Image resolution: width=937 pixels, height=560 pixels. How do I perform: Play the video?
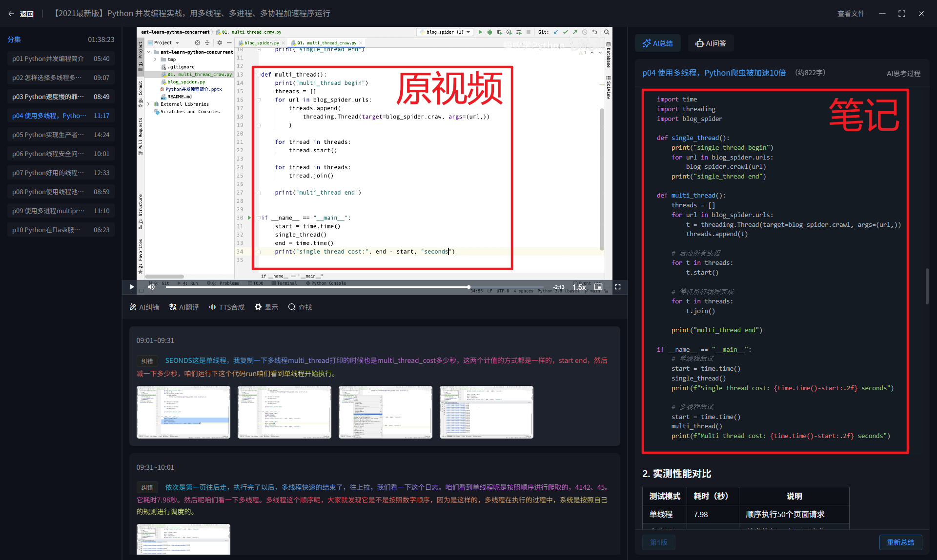(x=132, y=287)
